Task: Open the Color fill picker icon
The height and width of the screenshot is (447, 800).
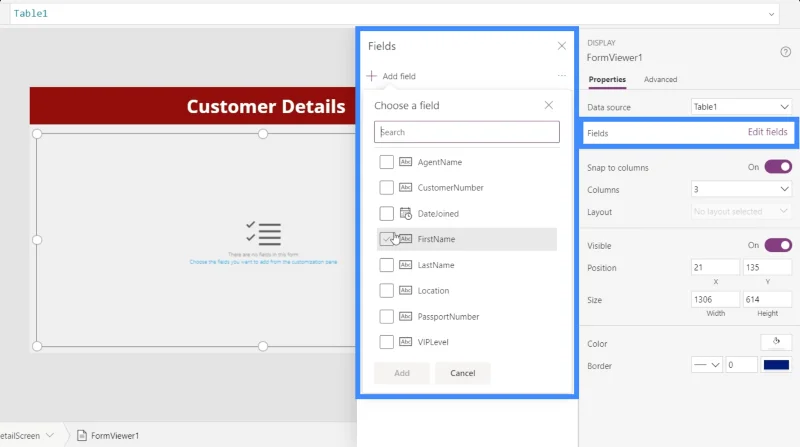Action: coord(776,342)
